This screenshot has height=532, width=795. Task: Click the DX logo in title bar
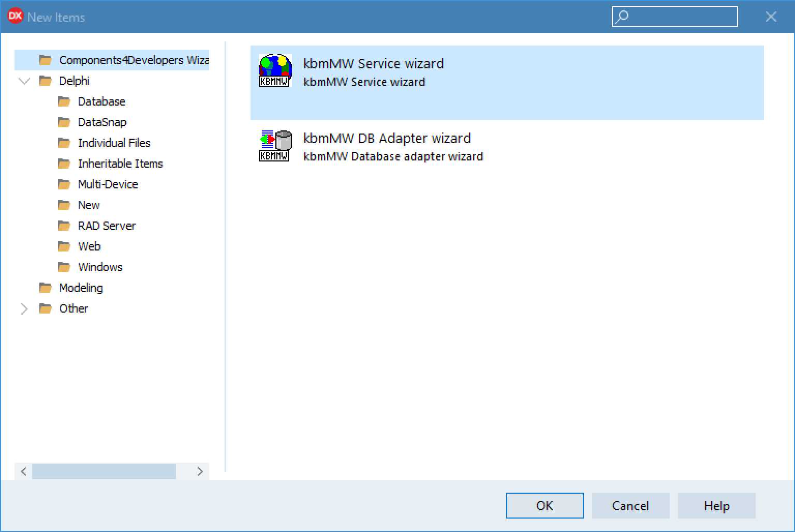15,16
